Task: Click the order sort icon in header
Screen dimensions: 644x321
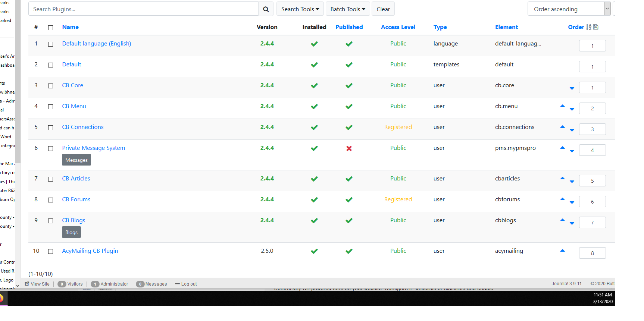Action: [589, 27]
